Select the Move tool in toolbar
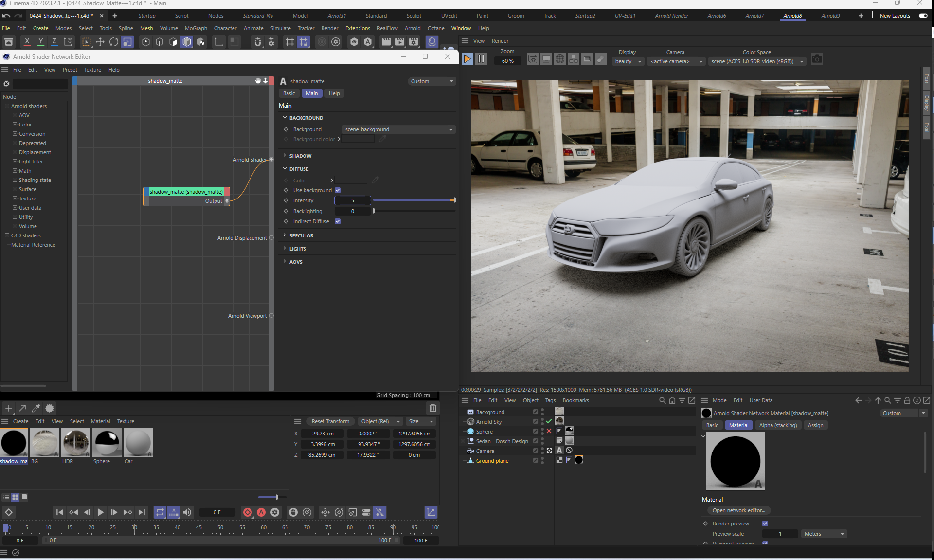The width and height of the screenshot is (934, 560). (100, 42)
